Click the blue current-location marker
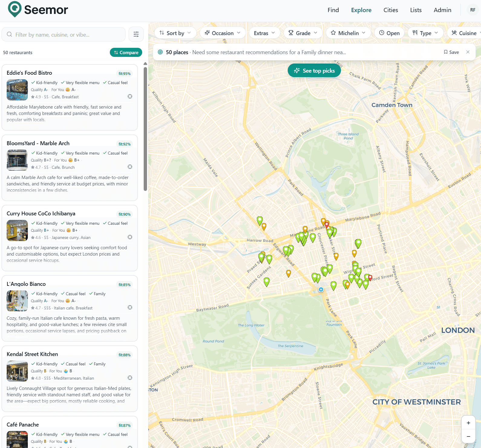 click(321, 289)
